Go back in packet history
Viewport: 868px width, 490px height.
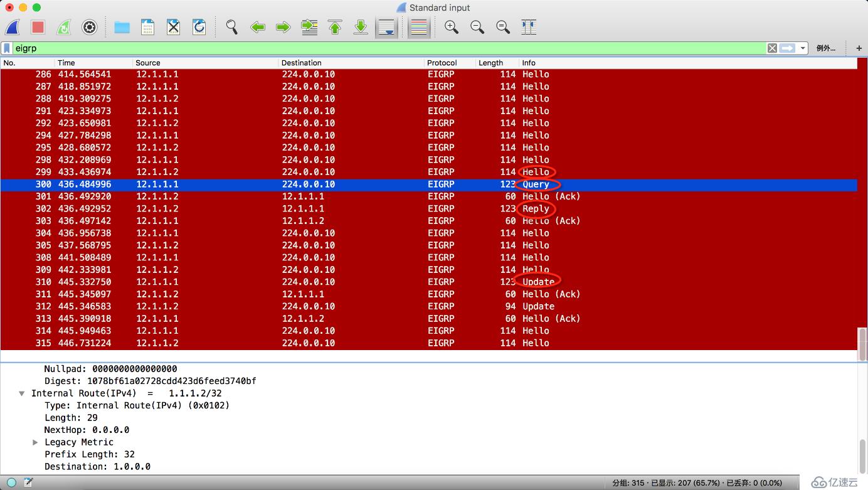[257, 27]
